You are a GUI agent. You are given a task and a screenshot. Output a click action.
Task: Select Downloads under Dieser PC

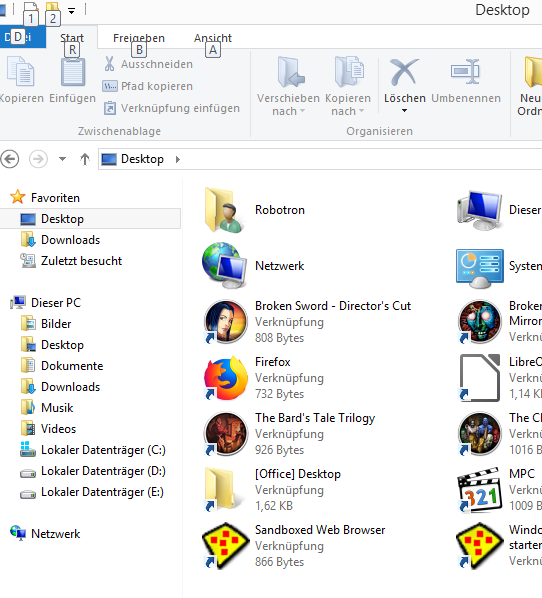coord(70,386)
